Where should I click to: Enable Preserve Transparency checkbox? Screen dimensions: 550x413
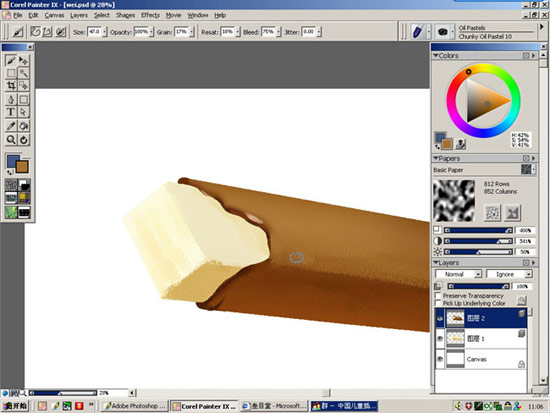click(438, 295)
